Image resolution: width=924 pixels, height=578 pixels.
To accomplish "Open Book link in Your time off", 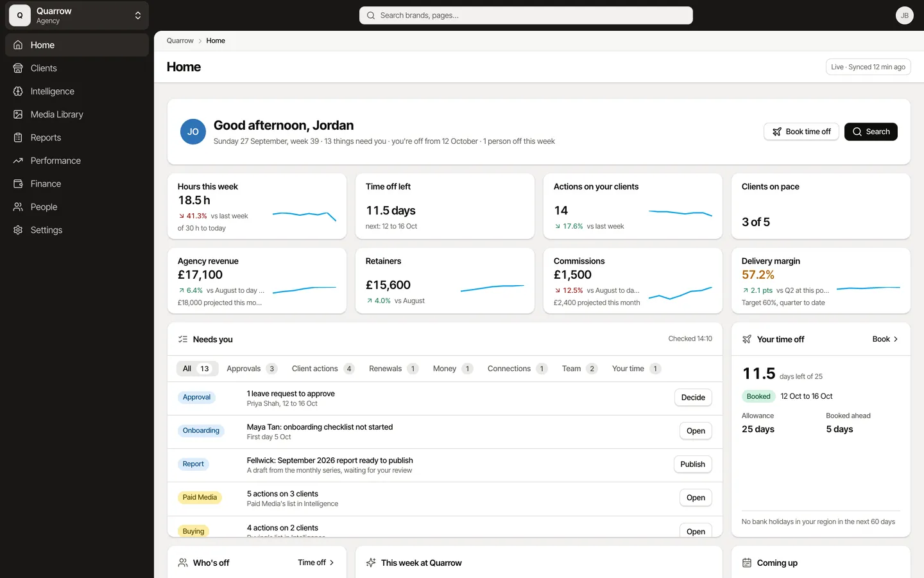I will [x=886, y=339].
